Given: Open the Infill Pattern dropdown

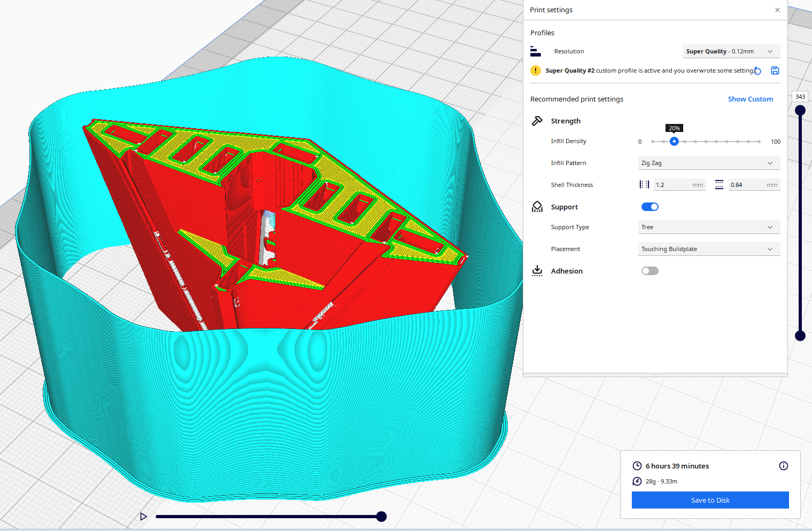Looking at the screenshot, I should coord(709,163).
